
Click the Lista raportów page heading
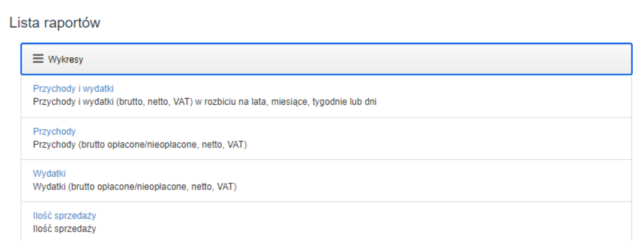pyautogui.click(x=55, y=23)
